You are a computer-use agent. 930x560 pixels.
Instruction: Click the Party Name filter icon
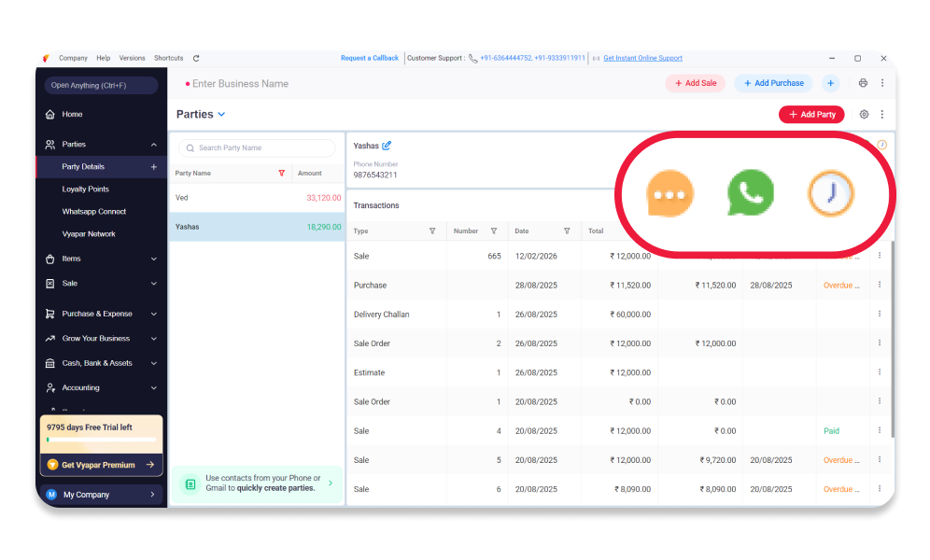282,174
